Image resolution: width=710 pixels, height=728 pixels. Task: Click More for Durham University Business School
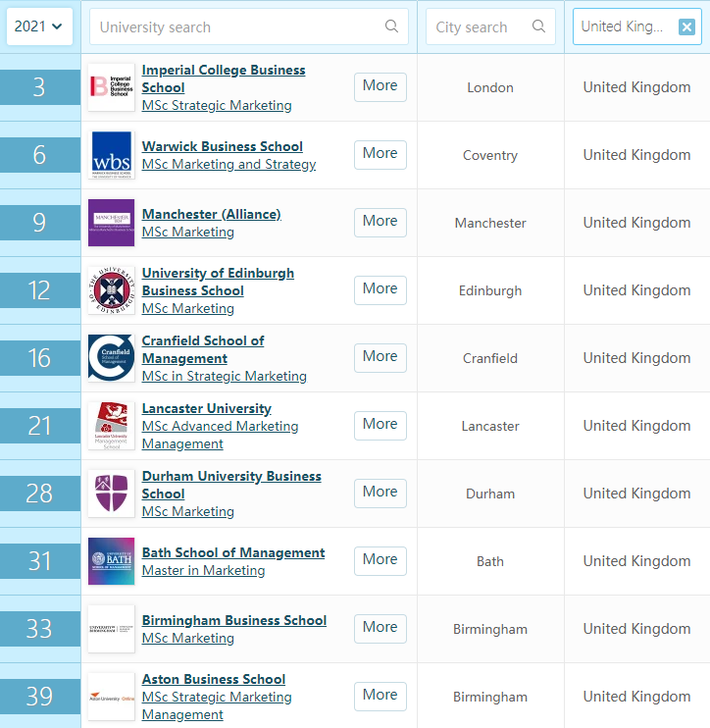380,494
